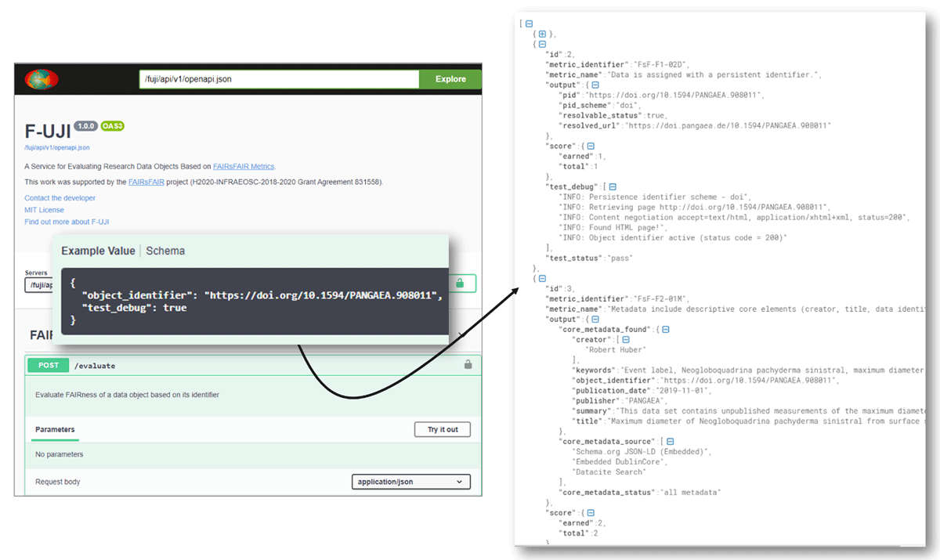Click the resolvable_status true line
Viewport: 940px width, 560px height.
pyautogui.click(x=613, y=115)
